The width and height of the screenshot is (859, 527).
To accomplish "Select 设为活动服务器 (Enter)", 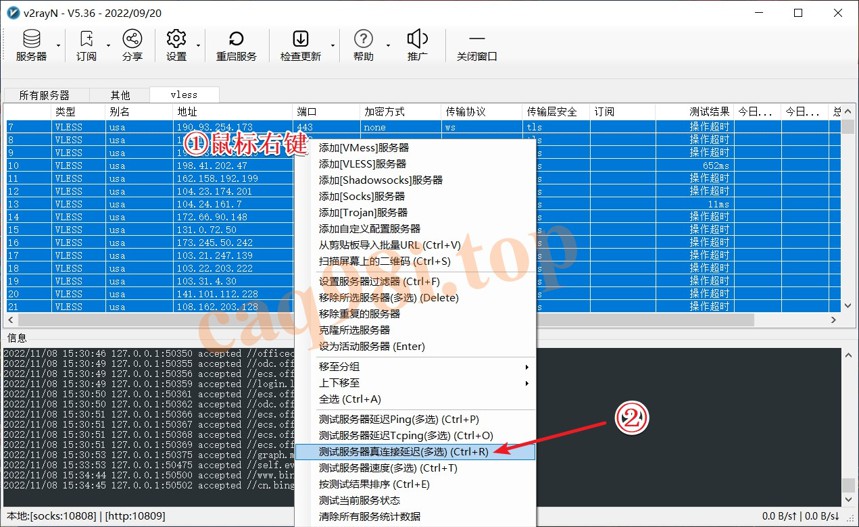I will point(415,346).
